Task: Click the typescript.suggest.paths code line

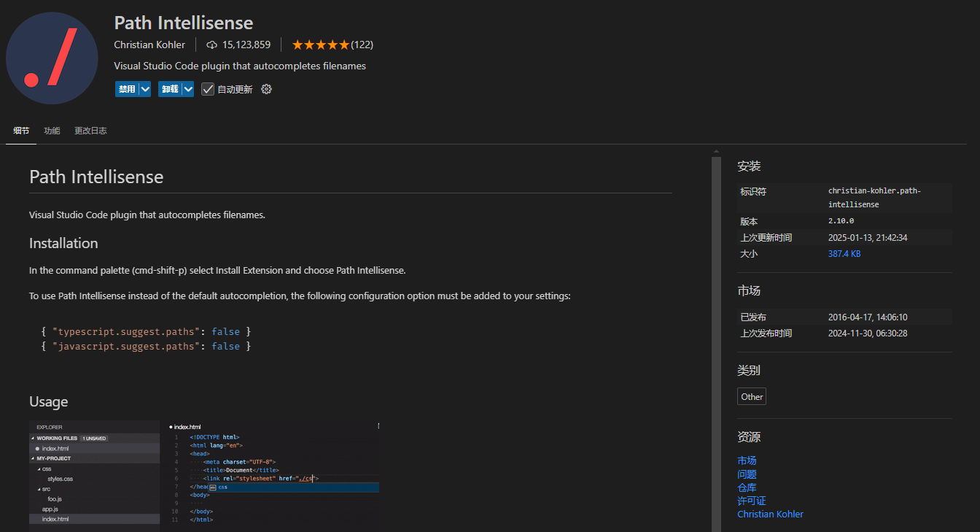Action: click(x=146, y=331)
